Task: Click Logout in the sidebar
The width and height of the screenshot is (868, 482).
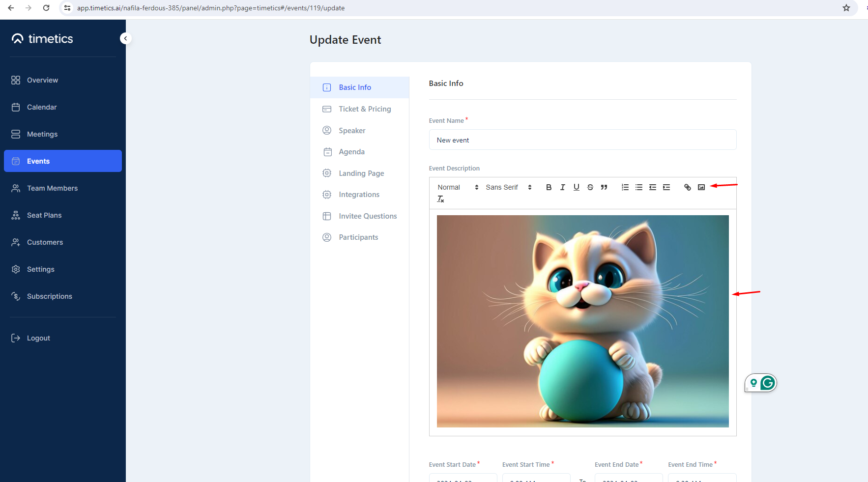Action: 38,338
